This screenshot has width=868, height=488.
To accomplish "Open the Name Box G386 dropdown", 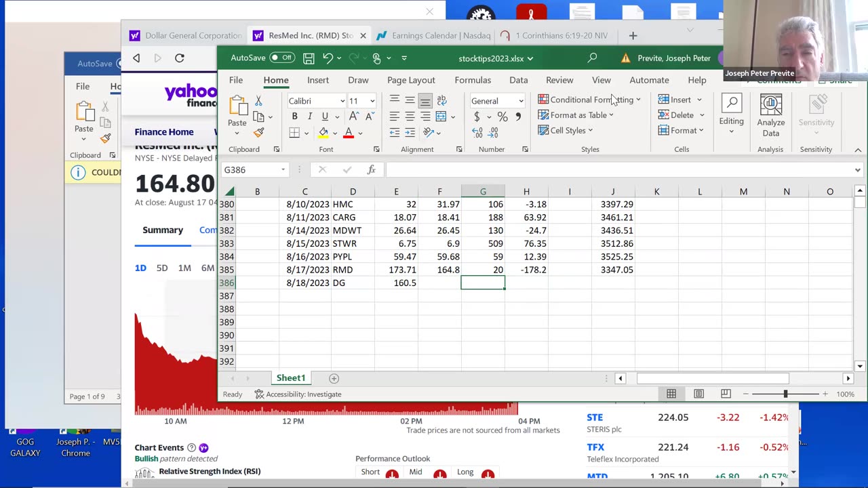I will (283, 169).
